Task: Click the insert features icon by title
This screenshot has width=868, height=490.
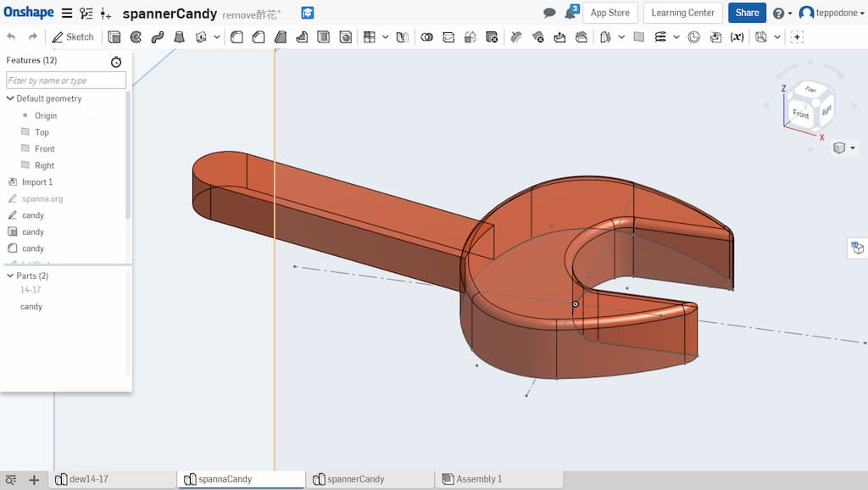Action: 106,14
